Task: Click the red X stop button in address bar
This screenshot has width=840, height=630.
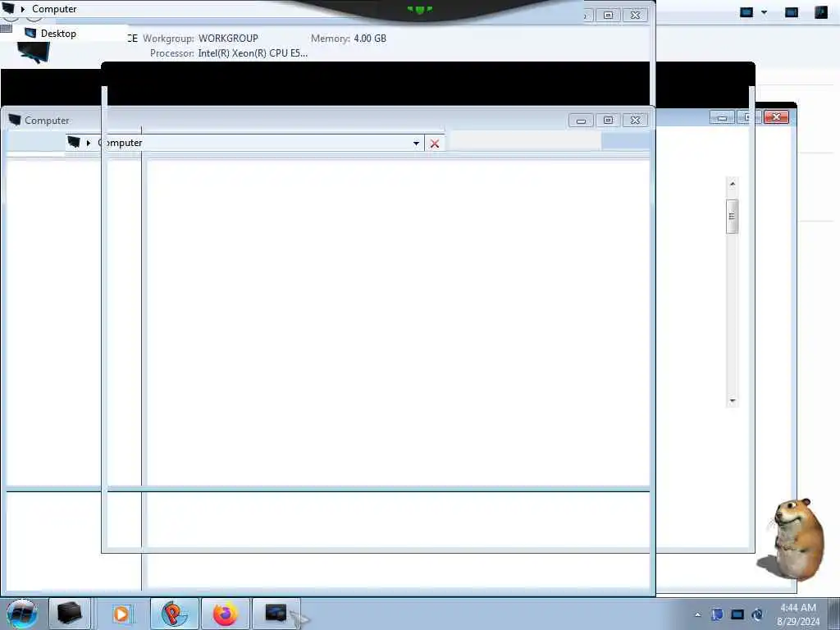Action: (x=435, y=144)
